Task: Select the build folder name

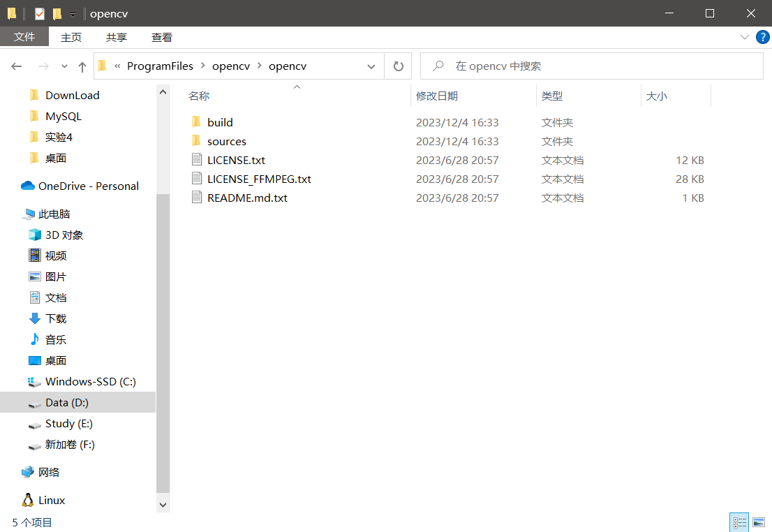Action: [220, 122]
